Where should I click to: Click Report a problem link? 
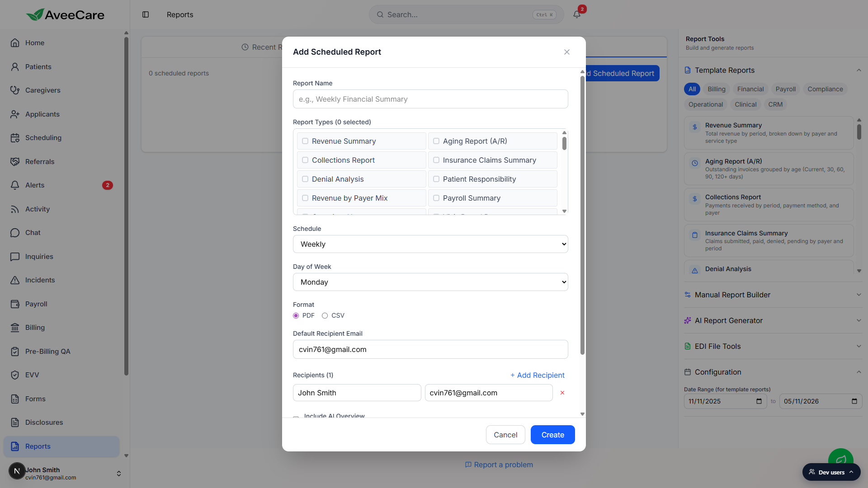(x=499, y=465)
